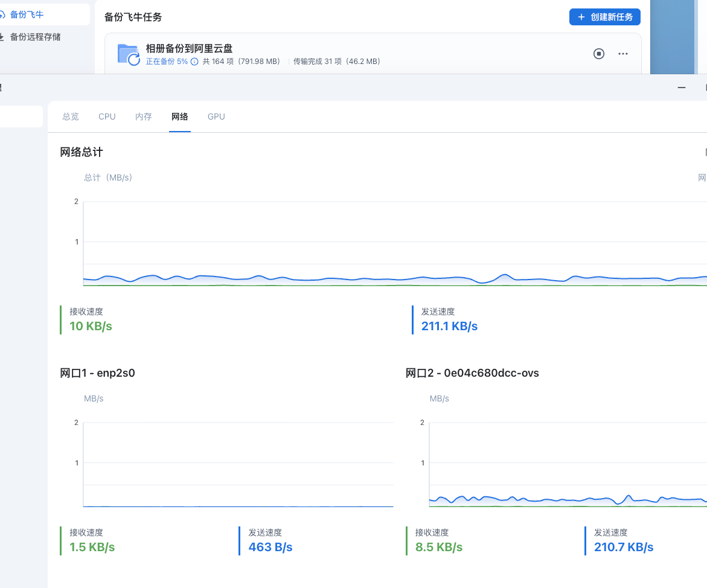Image resolution: width=707 pixels, height=588 pixels.
Task: Click the 正在备份 5% status text
Action: (167, 62)
